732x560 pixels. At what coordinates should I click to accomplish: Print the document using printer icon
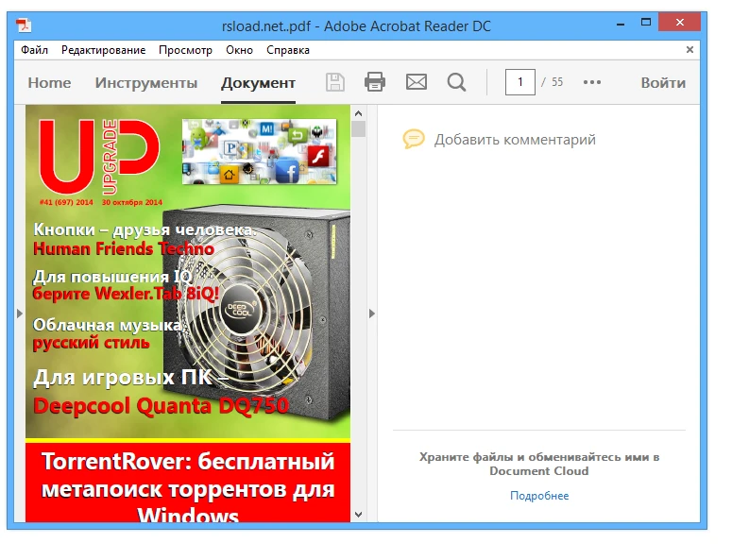click(x=375, y=82)
